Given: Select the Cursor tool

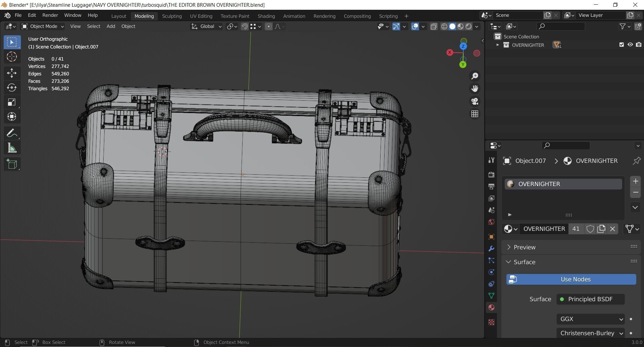Looking at the screenshot, I should (12, 57).
